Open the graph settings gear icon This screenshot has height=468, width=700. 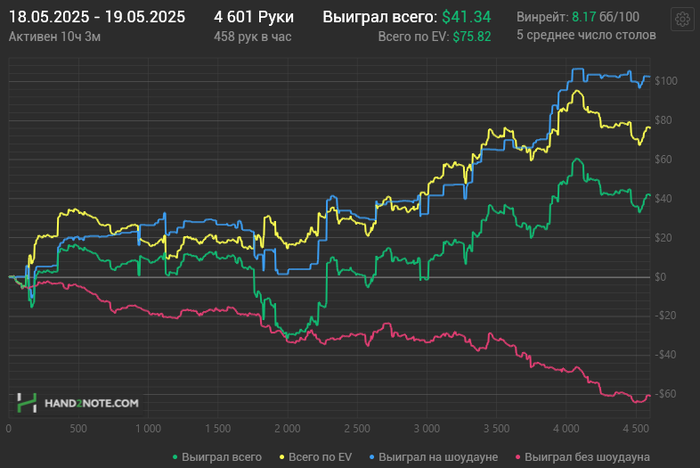point(682,19)
